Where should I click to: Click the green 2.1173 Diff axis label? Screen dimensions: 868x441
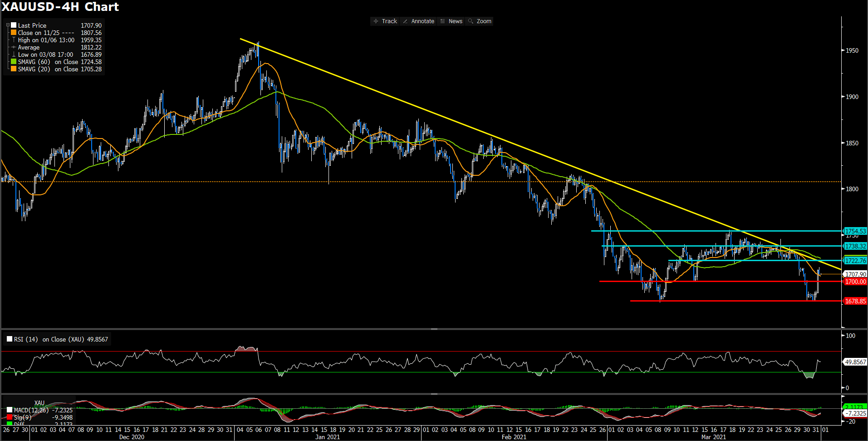point(855,407)
